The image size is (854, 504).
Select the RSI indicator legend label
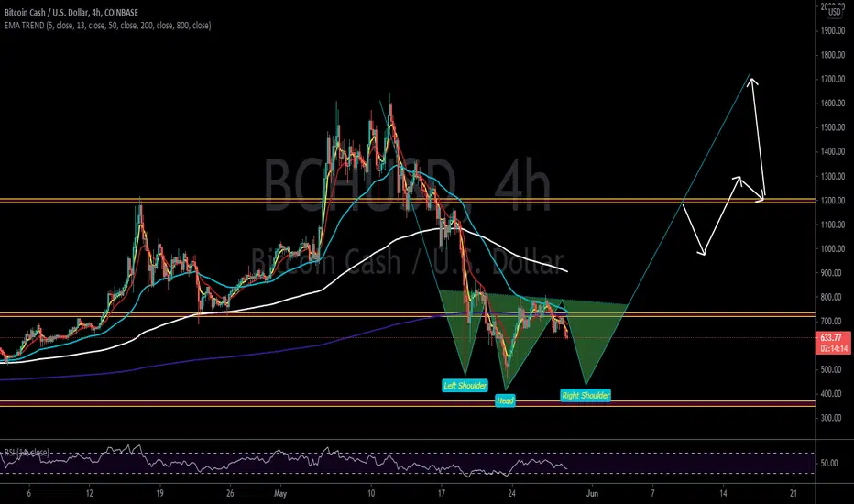tap(27, 453)
